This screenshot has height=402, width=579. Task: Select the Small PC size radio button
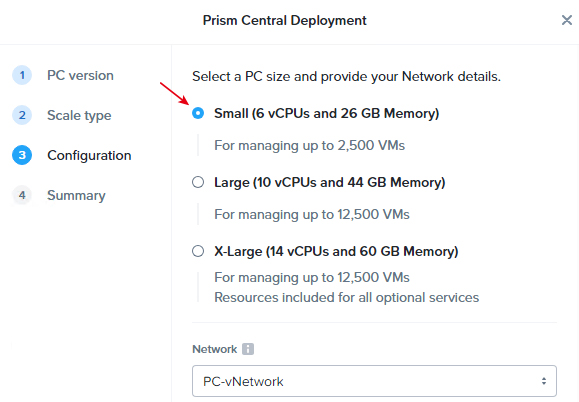pos(198,113)
